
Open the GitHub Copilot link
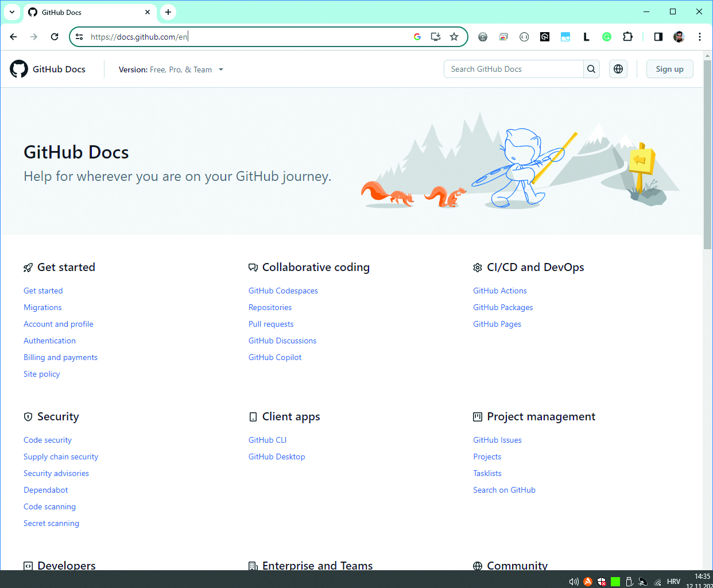275,357
